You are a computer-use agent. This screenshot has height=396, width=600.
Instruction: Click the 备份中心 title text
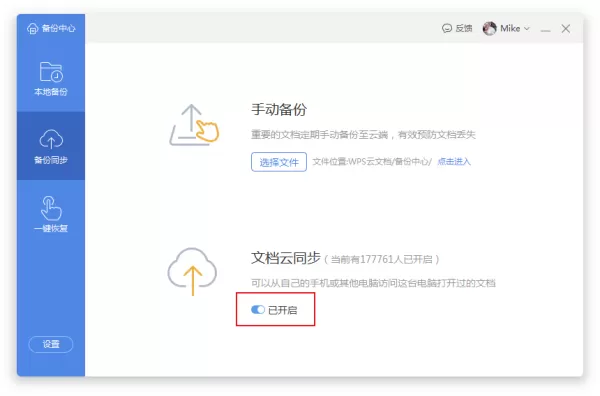pyautogui.click(x=59, y=28)
